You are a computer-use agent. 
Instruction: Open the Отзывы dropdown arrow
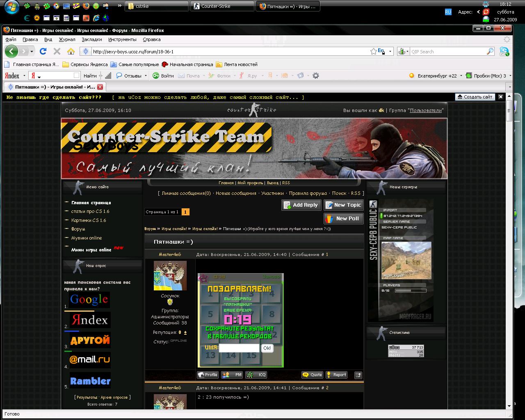pyautogui.click(x=146, y=76)
